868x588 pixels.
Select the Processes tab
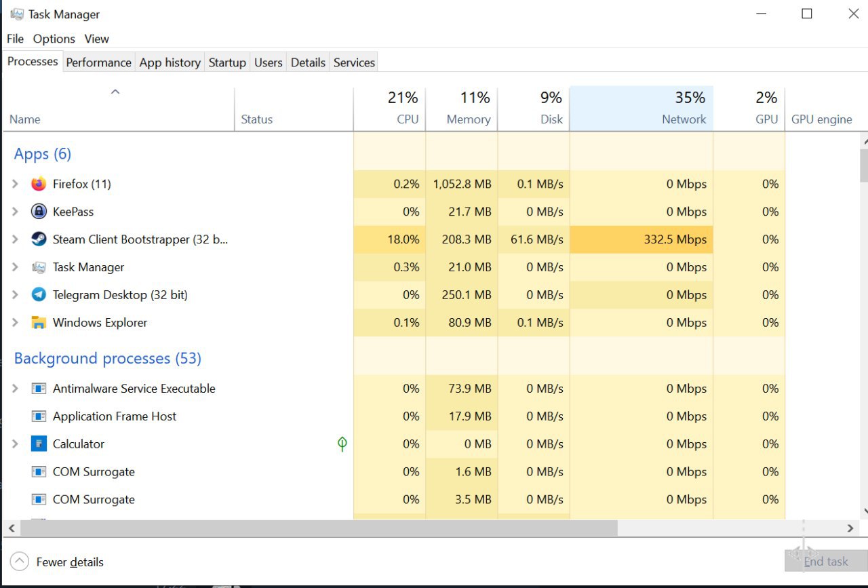[x=33, y=61]
